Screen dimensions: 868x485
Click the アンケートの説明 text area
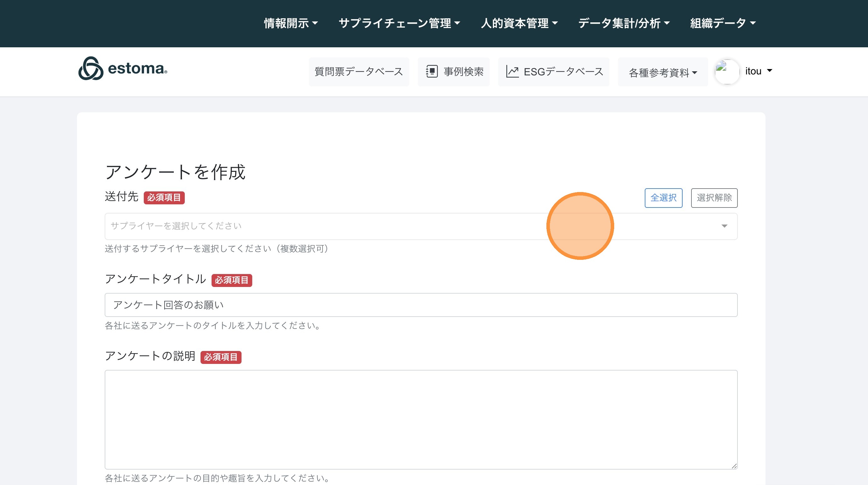(421, 419)
